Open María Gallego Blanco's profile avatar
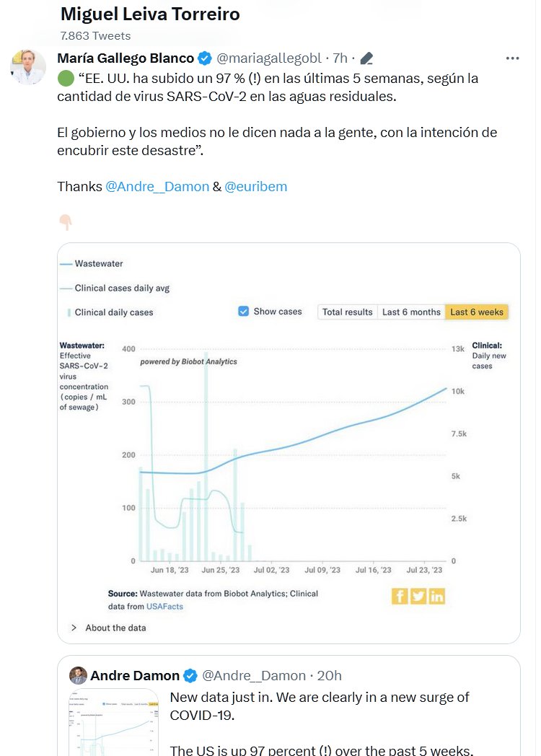The width and height of the screenshot is (541, 756). pyautogui.click(x=28, y=68)
